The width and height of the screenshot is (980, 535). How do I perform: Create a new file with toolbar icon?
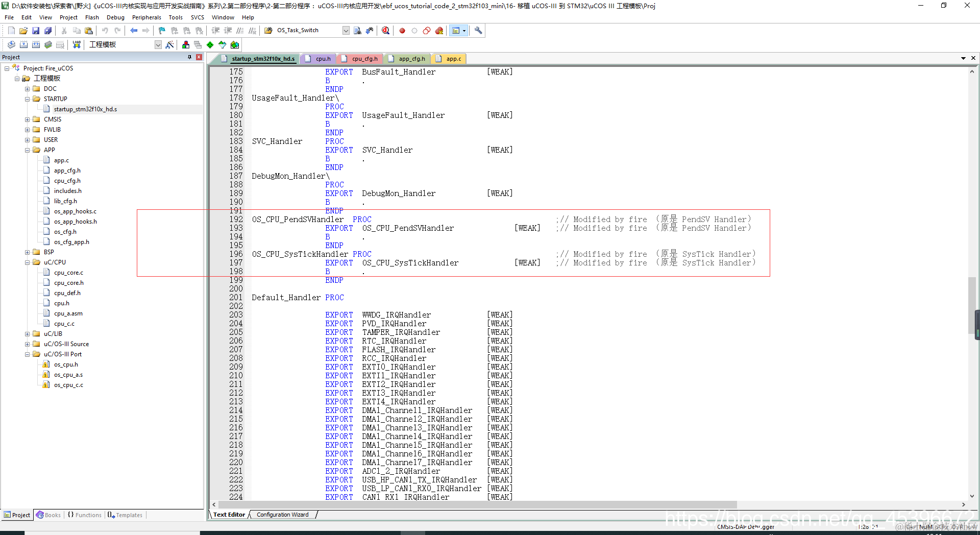11,31
